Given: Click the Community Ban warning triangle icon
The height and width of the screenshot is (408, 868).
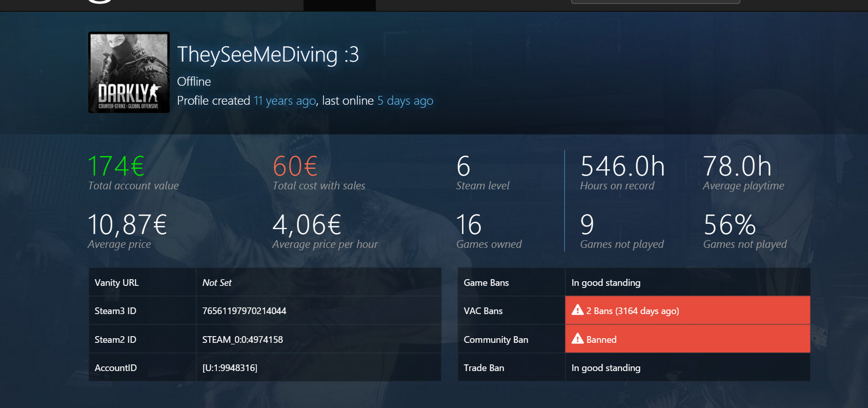Looking at the screenshot, I should pos(578,338).
